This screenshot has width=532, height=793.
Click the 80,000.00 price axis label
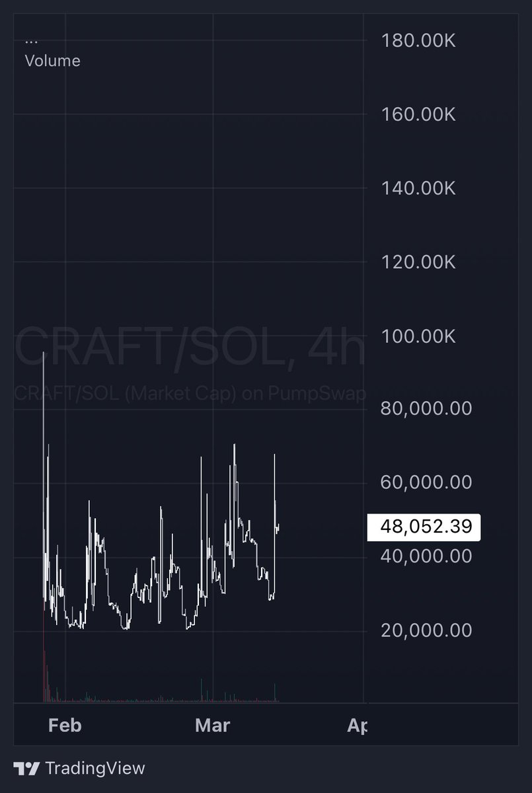pos(426,408)
